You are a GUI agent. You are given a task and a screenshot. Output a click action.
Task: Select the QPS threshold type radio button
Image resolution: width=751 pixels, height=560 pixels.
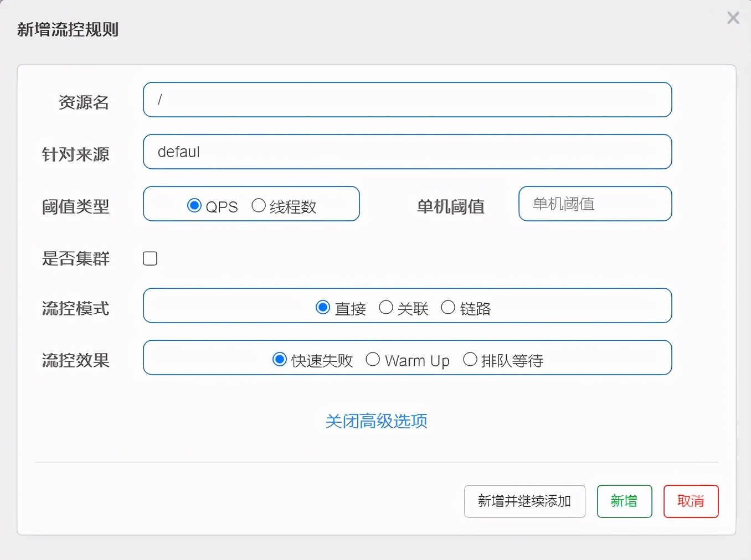pyautogui.click(x=194, y=205)
